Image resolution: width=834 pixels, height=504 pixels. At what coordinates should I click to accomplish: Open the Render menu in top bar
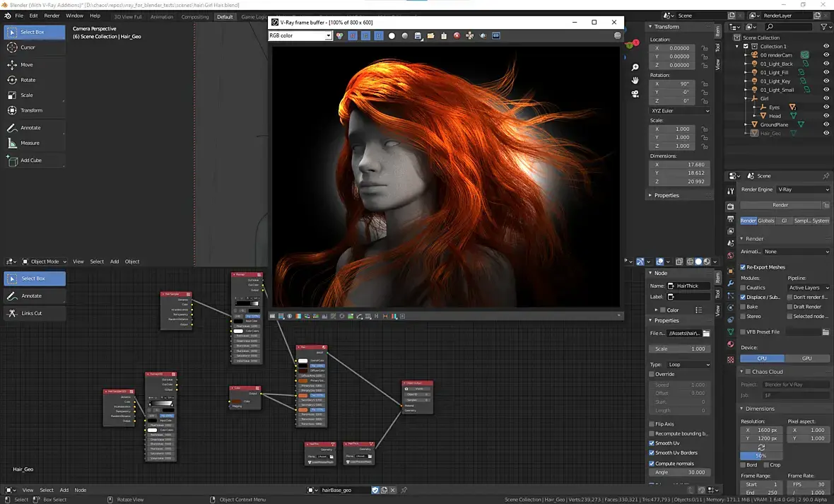tap(52, 16)
